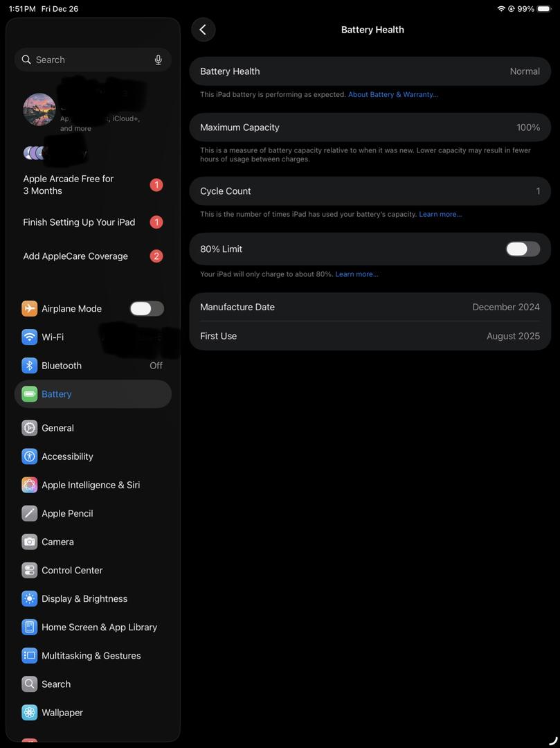Image resolution: width=560 pixels, height=748 pixels.
Task: Click the Accessibility icon
Action: pyautogui.click(x=30, y=456)
